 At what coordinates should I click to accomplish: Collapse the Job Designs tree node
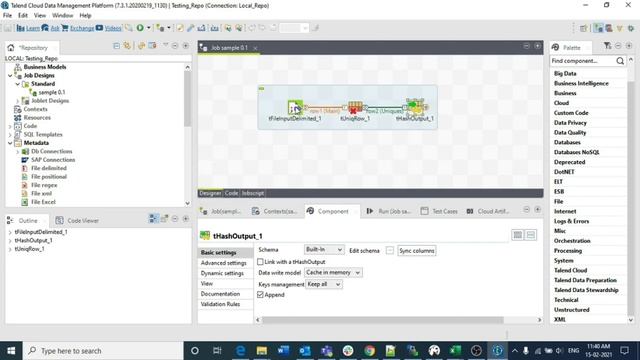10,76
